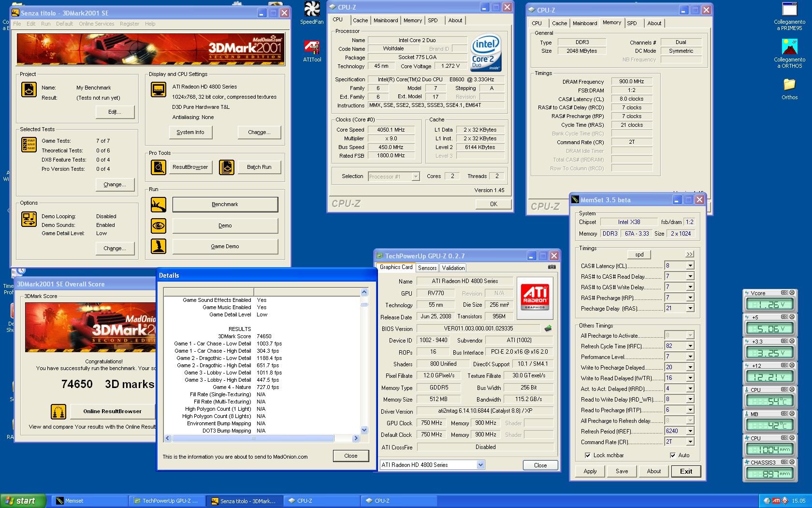
Task: Open the Write to Read Delayed (tWTR) dropdown
Action: point(690,378)
